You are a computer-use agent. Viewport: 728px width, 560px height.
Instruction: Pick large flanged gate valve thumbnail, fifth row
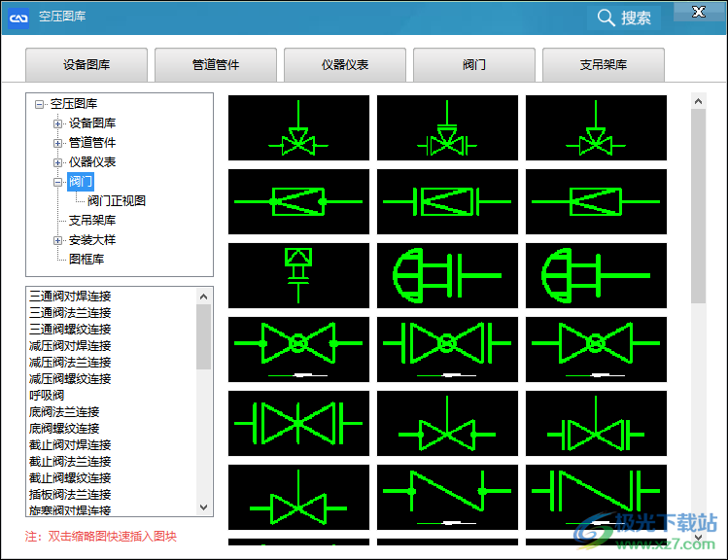point(298,423)
